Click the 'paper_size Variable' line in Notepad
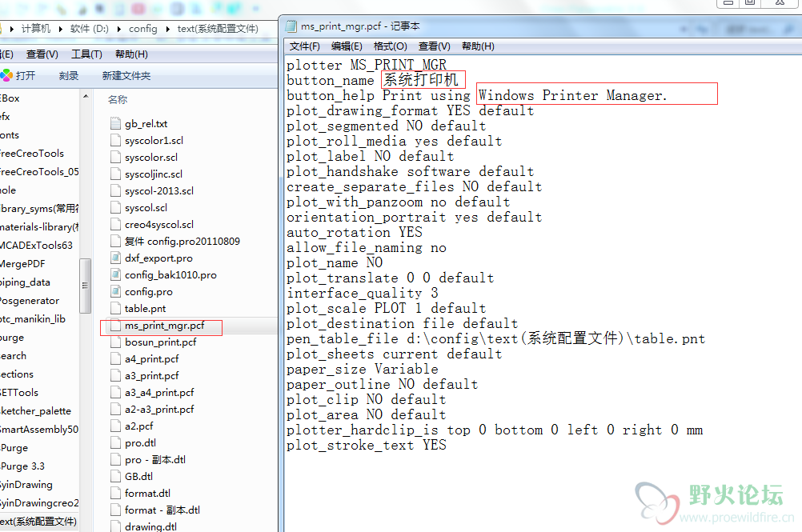Image resolution: width=802 pixels, height=532 pixels. click(x=363, y=369)
